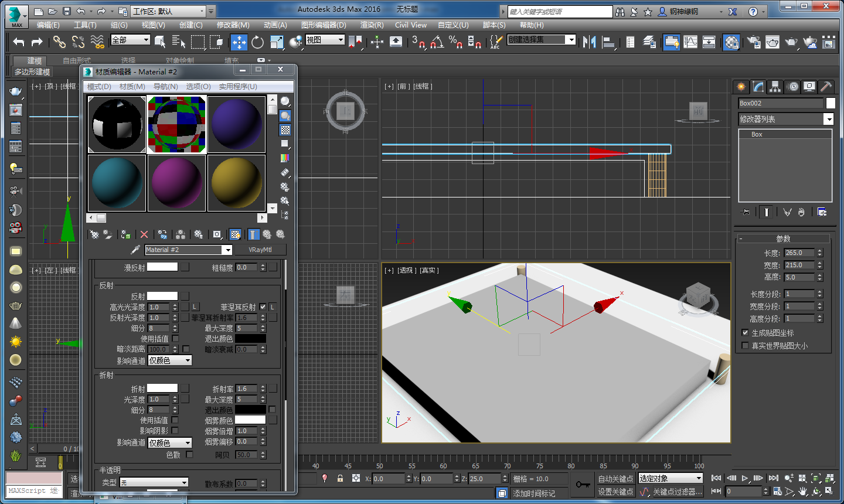This screenshot has height=504, width=844.
Task: Activate the Select and Scale tool
Action: pyautogui.click(x=277, y=42)
